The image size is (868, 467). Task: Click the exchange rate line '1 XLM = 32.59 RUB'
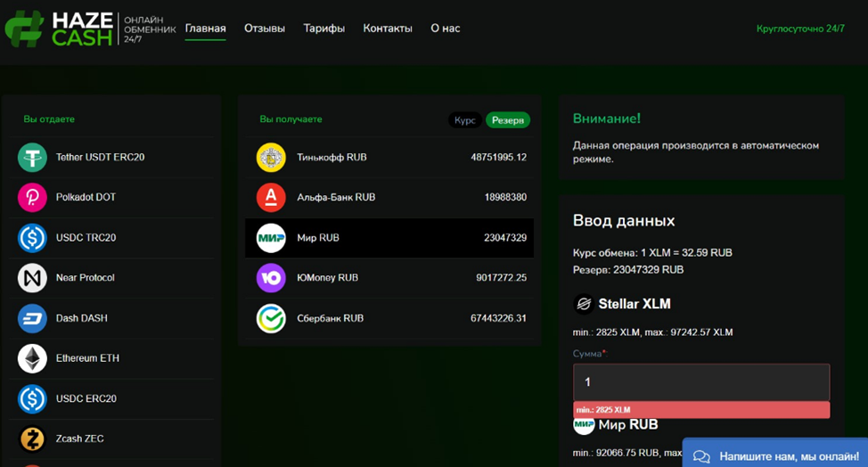[652, 253]
